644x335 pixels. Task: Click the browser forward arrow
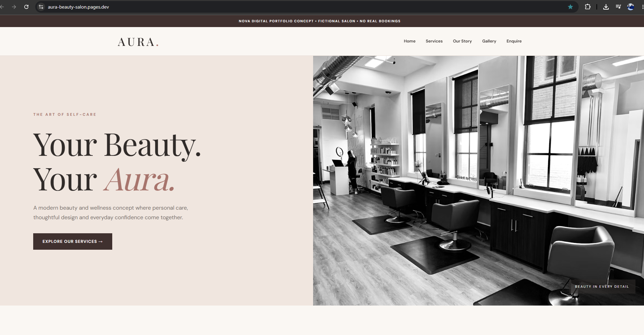14,7
